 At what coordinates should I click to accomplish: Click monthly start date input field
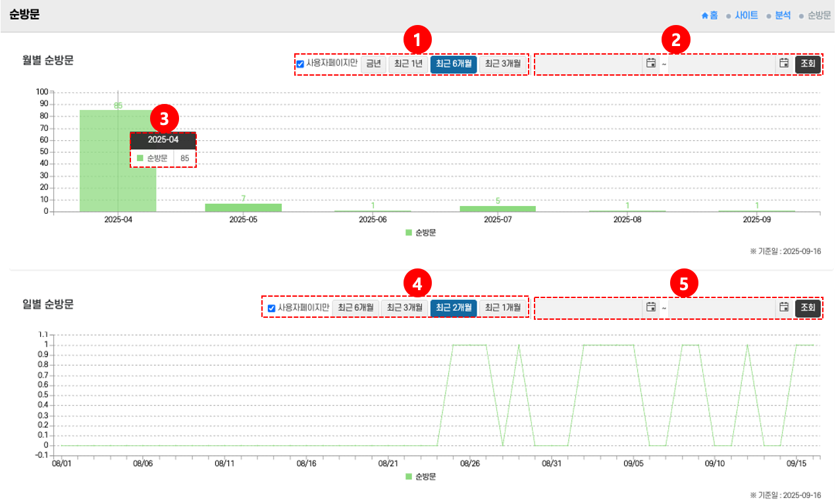589,64
